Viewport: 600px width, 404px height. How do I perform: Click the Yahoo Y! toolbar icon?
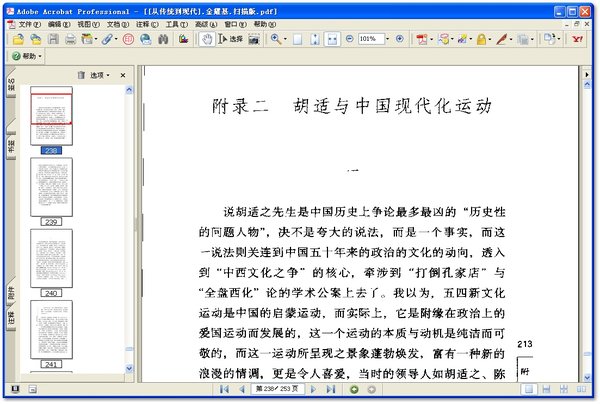tap(577, 39)
